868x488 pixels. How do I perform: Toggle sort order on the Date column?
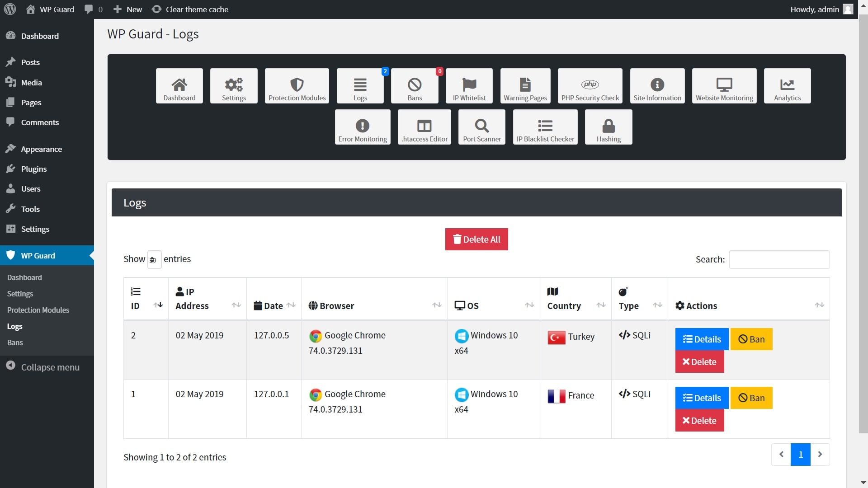tap(292, 305)
